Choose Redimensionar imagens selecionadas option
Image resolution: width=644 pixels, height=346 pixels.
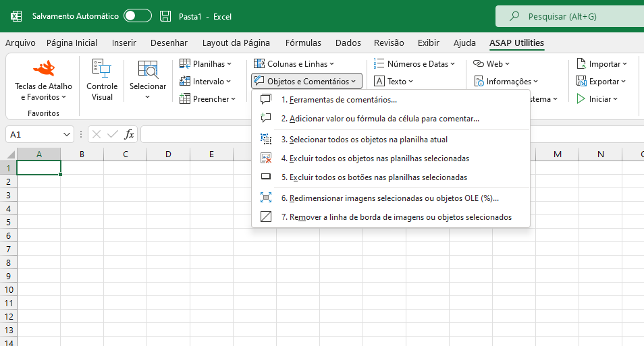(x=391, y=198)
